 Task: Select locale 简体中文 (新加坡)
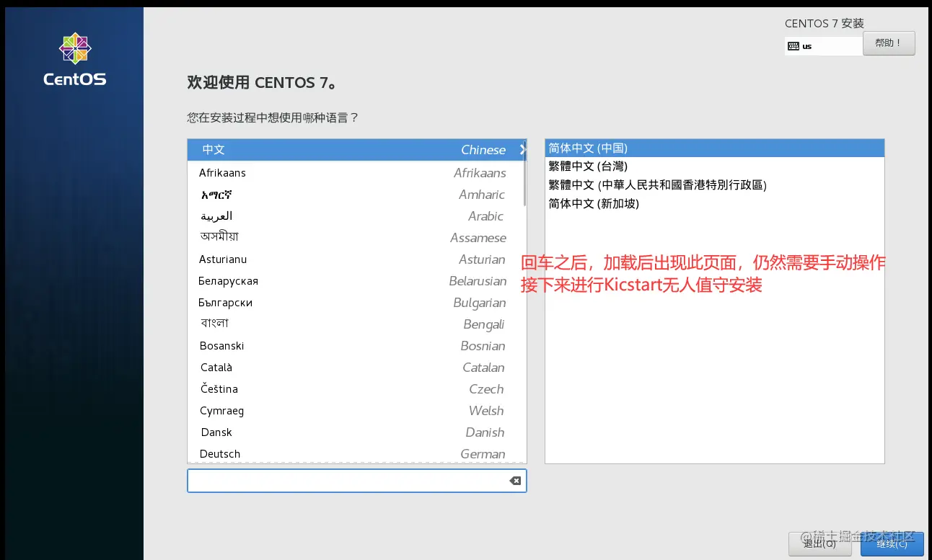[714, 204]
